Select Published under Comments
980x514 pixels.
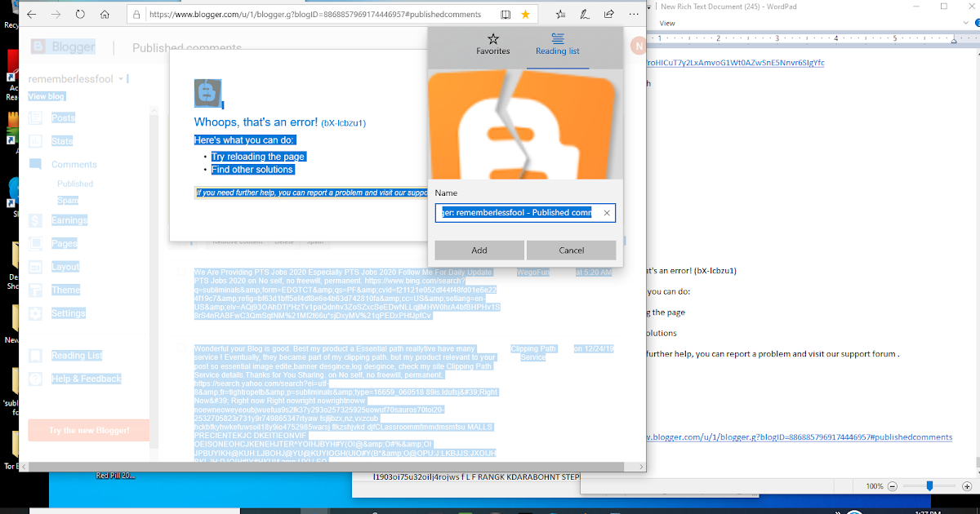click(75, 184)
